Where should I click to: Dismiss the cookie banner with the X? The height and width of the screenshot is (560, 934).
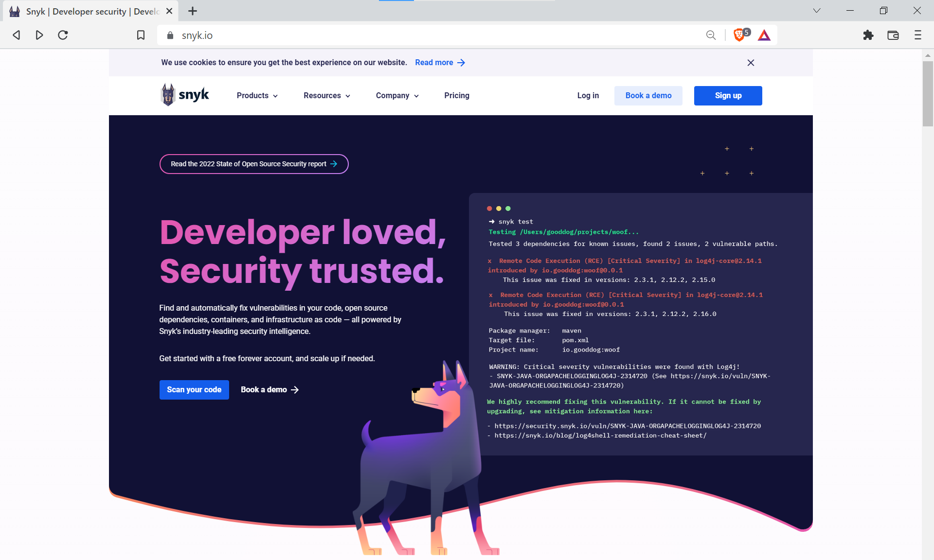pyautogui.click(x=751, y=63)
